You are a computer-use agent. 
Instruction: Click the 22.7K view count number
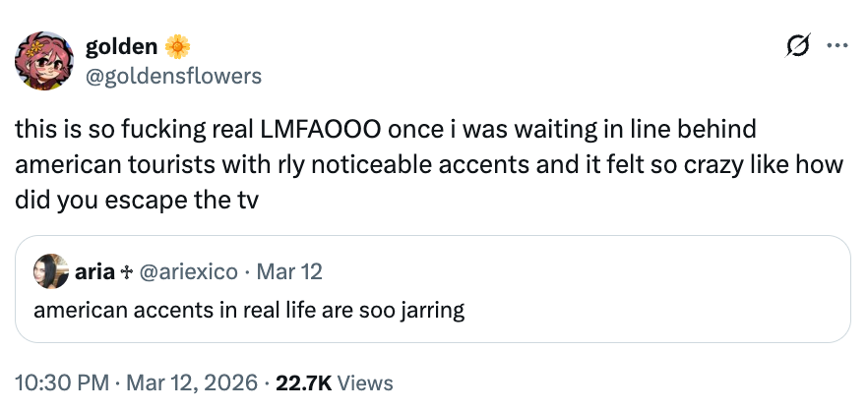pos(304,382)
